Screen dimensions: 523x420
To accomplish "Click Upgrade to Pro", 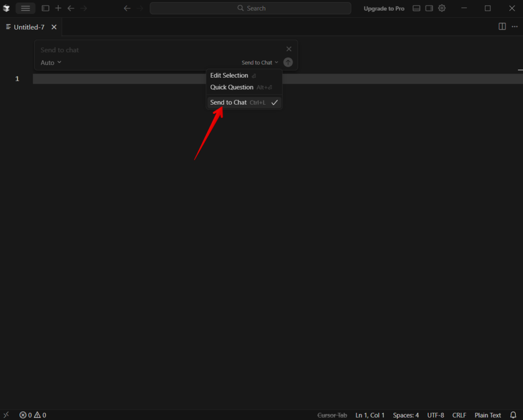I will [384, 9].
